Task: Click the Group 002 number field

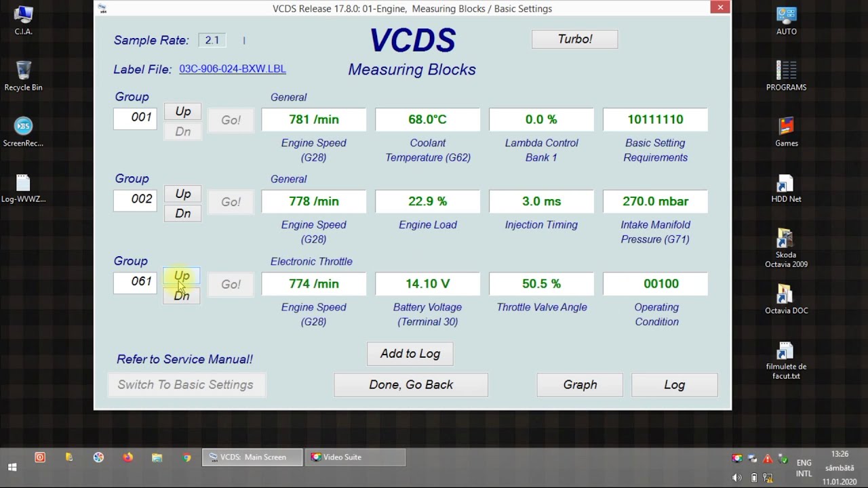Action: [135, 199]
